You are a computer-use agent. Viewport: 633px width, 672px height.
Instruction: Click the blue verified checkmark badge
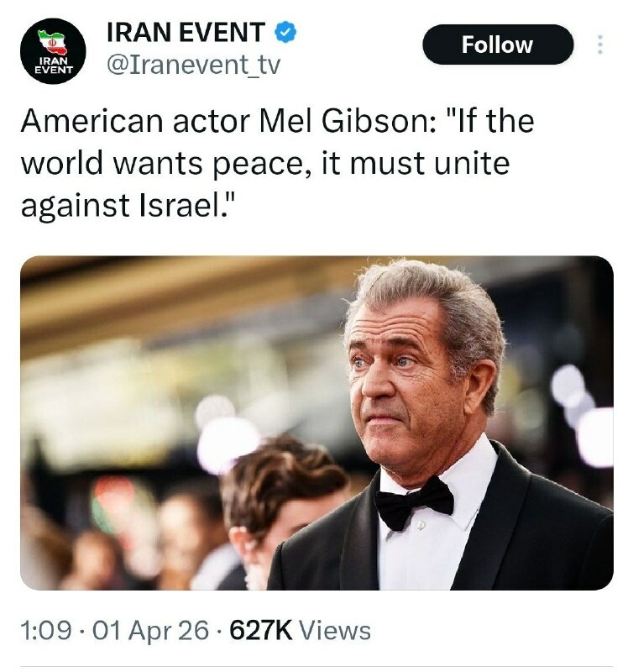click(x=286, y=33)
